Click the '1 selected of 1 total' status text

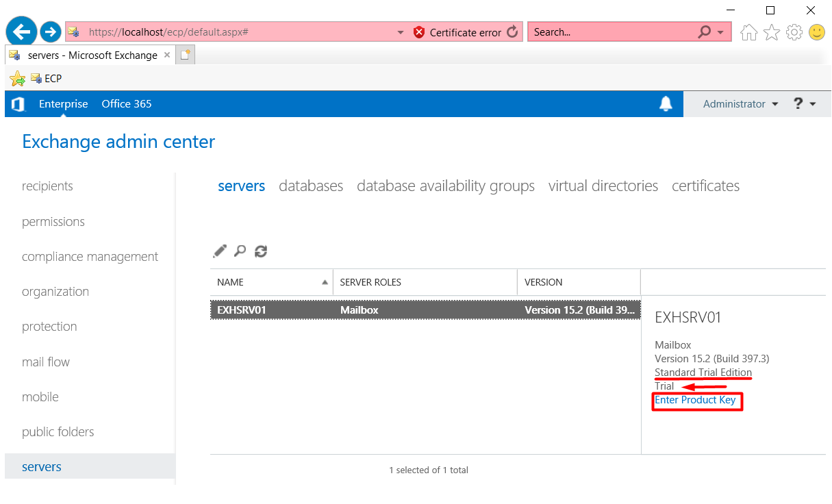(x=429, y=470)
